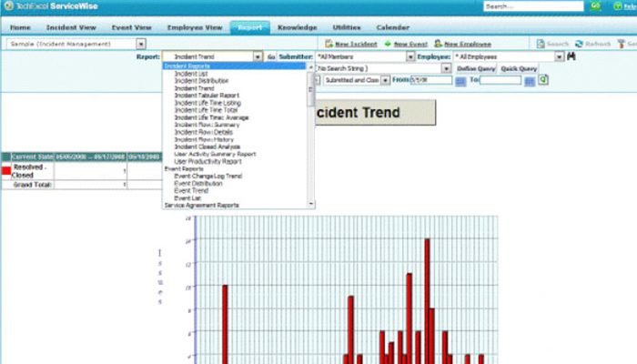Viewport: 637px width, 364px height.
Task: Choose Incident Closed Analysis option
Action: coord(207,147)
